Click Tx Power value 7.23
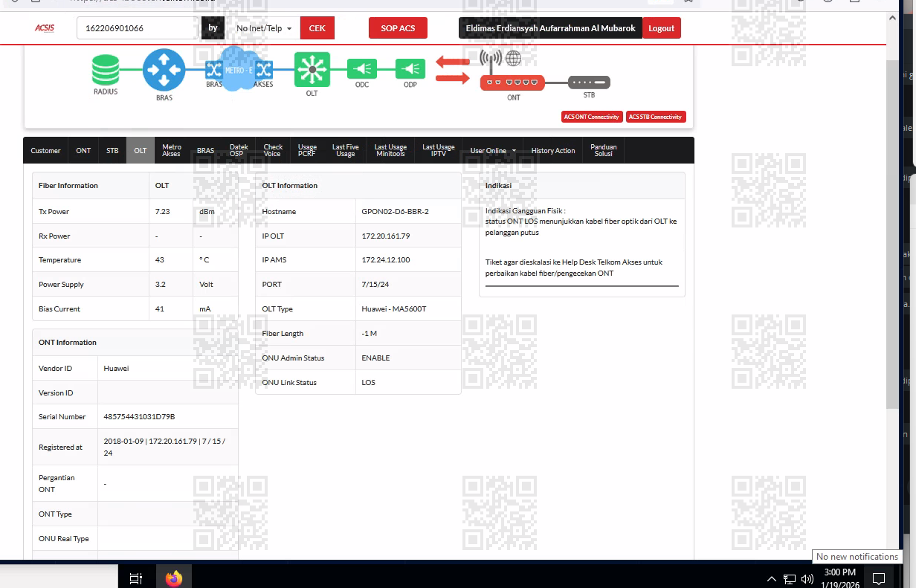Screen dimensions: 916x588 [162, 212]
